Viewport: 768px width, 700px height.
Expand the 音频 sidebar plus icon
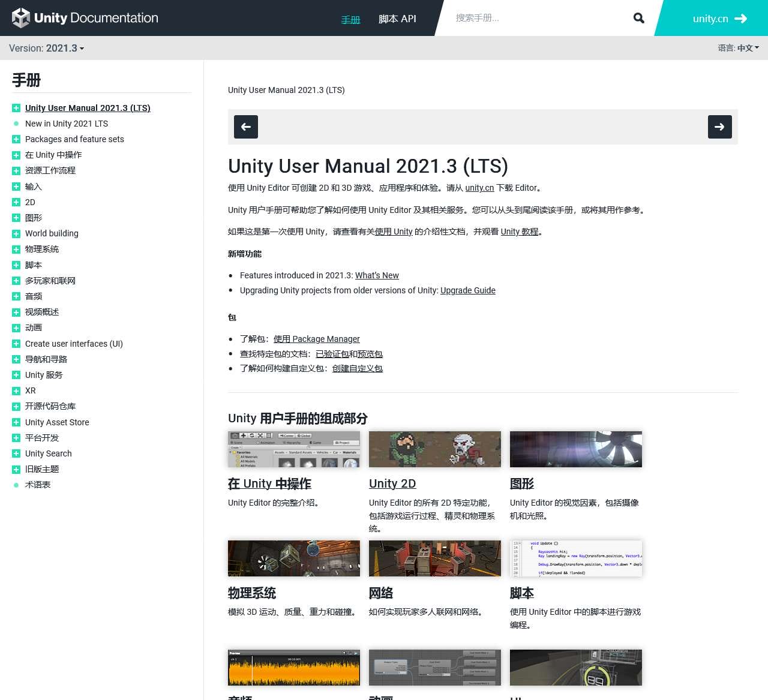16,296
